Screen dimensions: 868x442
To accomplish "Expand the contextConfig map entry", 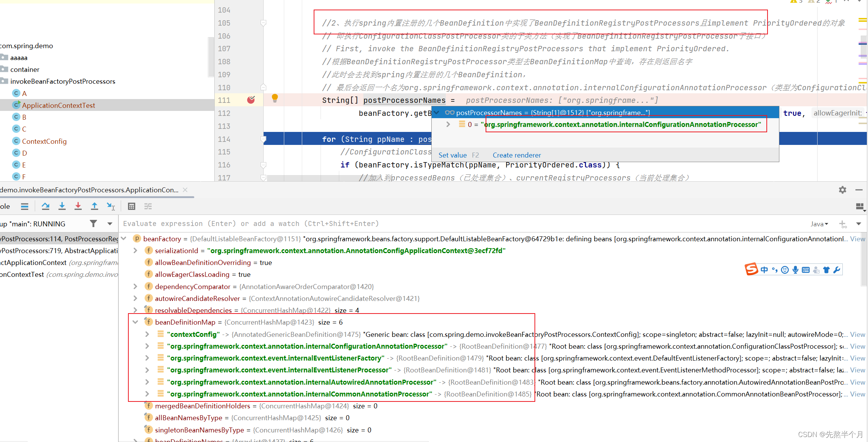I will point(147,334).
